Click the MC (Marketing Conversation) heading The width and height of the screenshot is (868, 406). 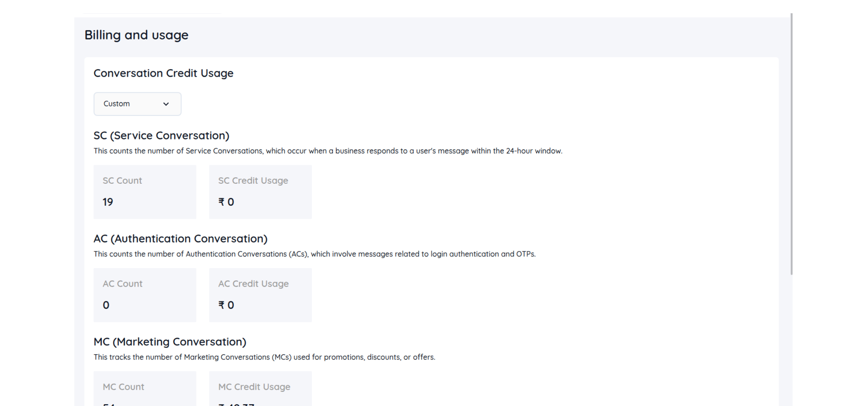tap(170, 341)
